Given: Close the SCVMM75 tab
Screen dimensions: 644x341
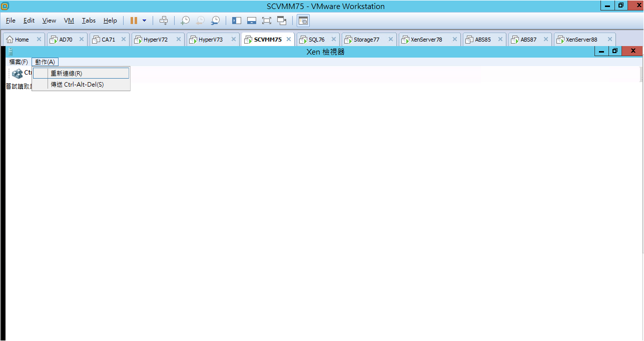Looking at the screenshot, I should coord(289,40).
